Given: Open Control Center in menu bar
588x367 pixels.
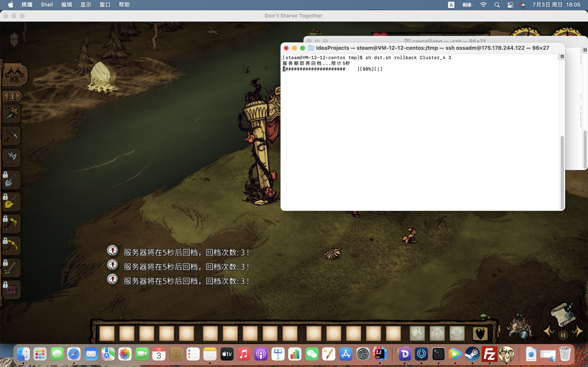Looking at the screenshot, I should click(x=510, y=5).
